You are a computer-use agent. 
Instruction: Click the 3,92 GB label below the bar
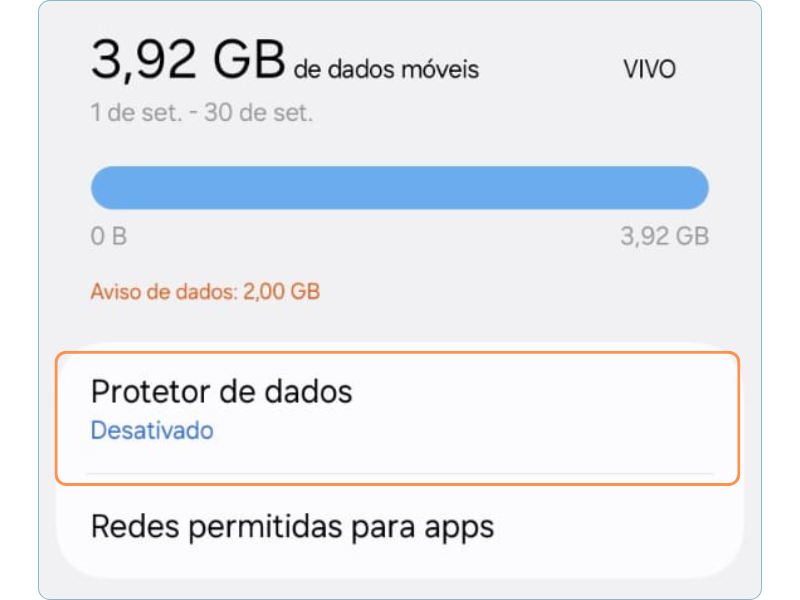pos(664,237)
